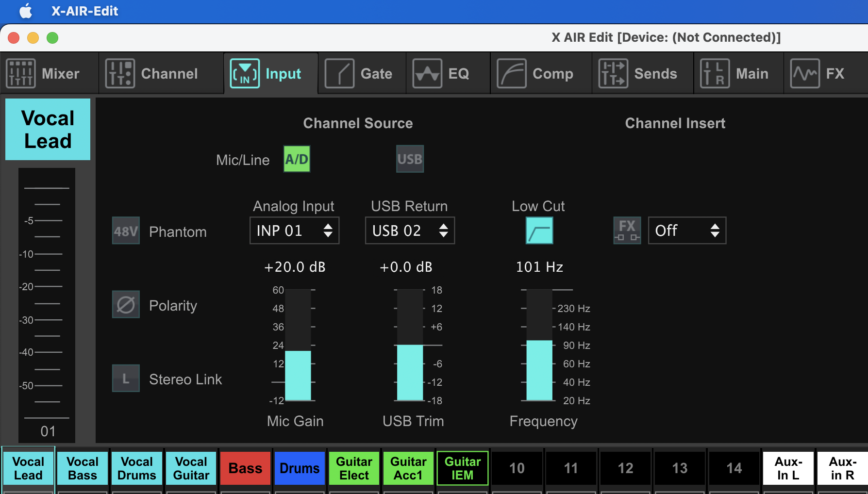Image resolution: width=868 pixels, height=494 pixels.
Task: Click the channel 01 level meter
Action: click(47, 305)
